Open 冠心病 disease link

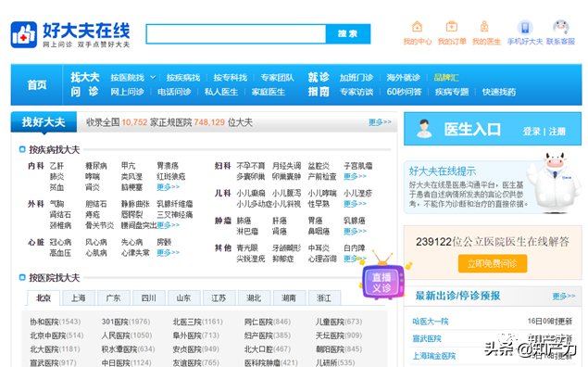tap(61, 242)
